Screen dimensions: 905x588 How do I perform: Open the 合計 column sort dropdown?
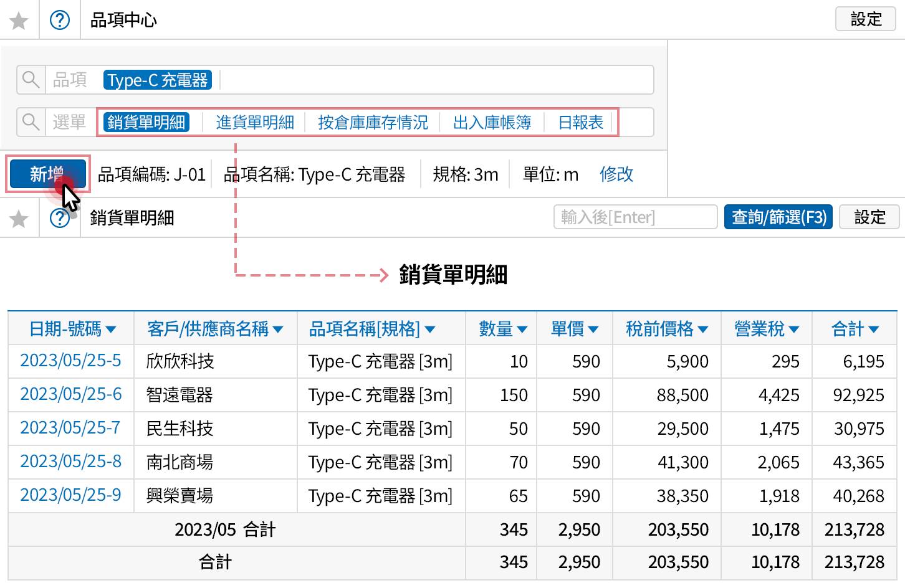click(876, 328)
